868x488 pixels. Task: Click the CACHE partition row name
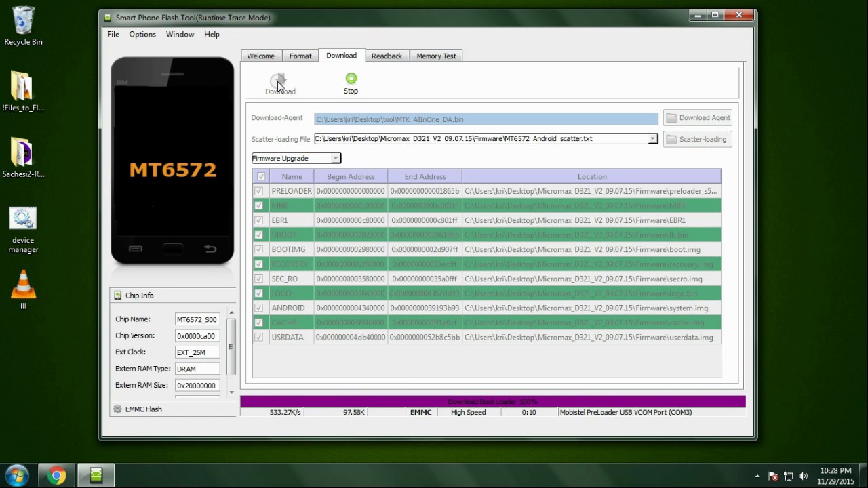click(x=284, y=323)
